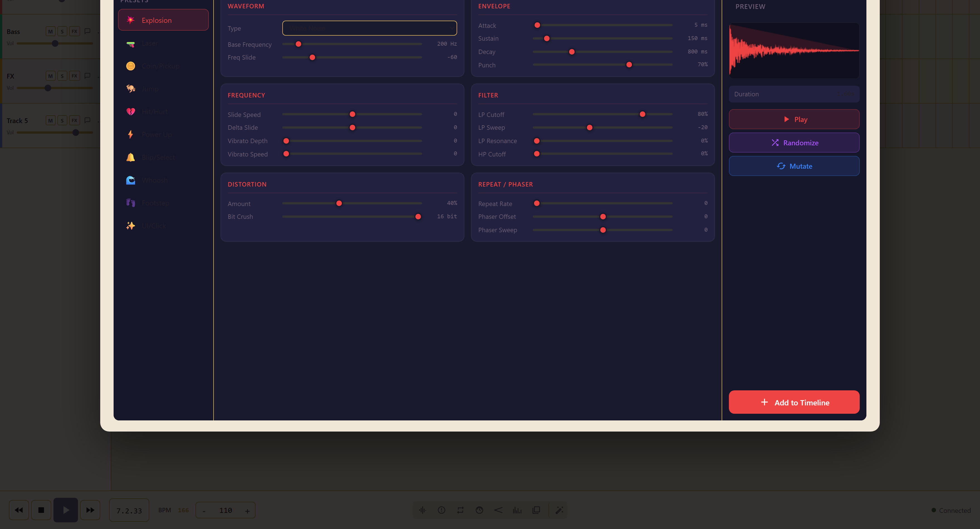Click the 7.2.33 position display
Viewport: 980px width, 529px height.
[x=129, y=510]
